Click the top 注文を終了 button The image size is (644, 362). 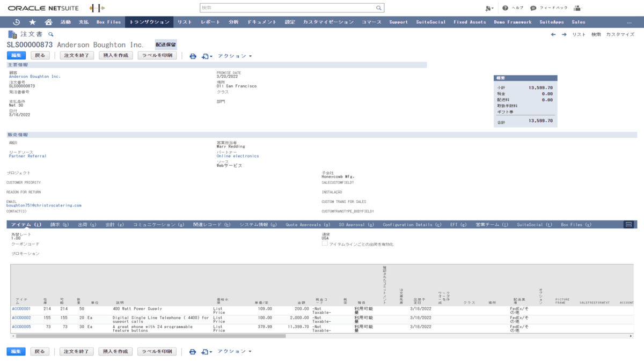point(77,55)
